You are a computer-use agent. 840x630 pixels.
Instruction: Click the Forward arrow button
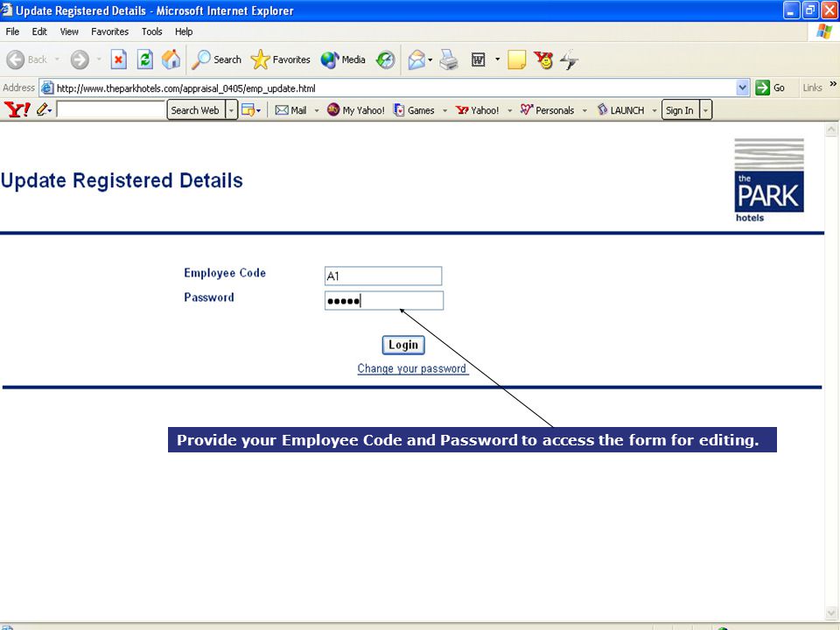click(80, 59)
